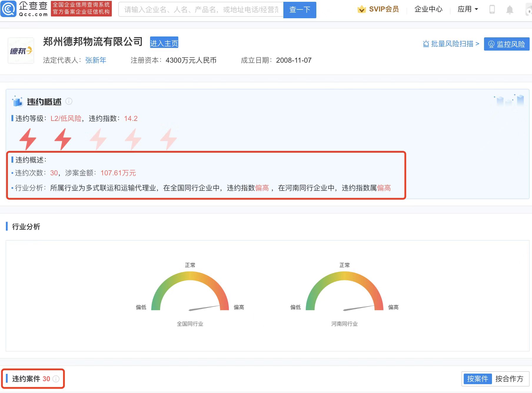Open SVIP会员 membership page

pyautogui.click(x=384, y=9)
